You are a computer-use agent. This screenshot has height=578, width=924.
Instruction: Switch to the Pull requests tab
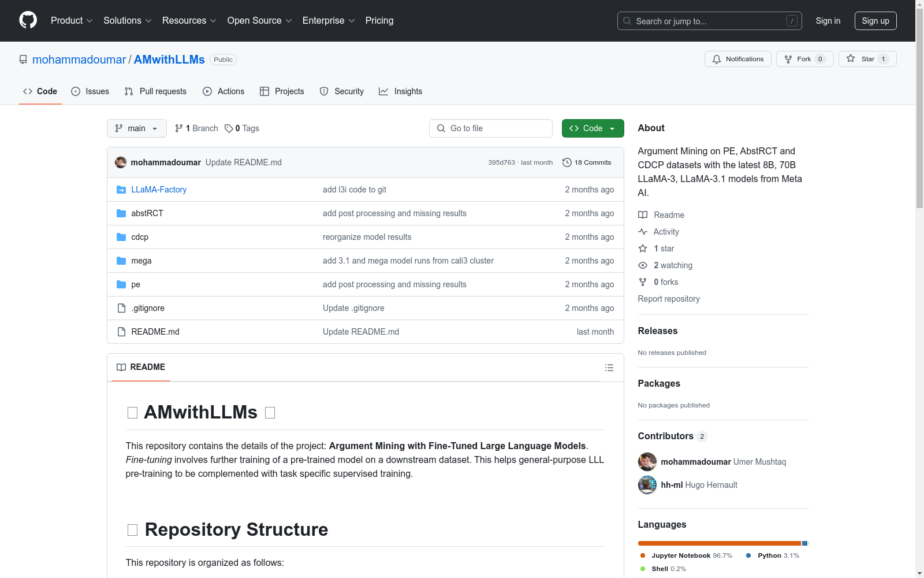click(155, 91)
